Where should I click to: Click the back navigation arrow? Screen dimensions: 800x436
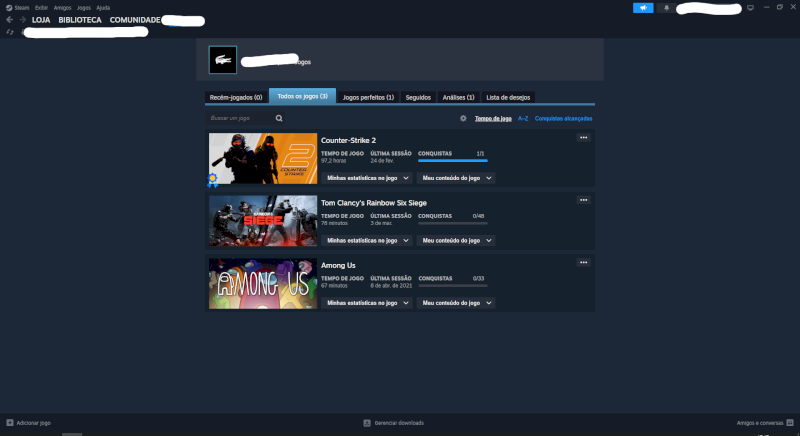9,19
